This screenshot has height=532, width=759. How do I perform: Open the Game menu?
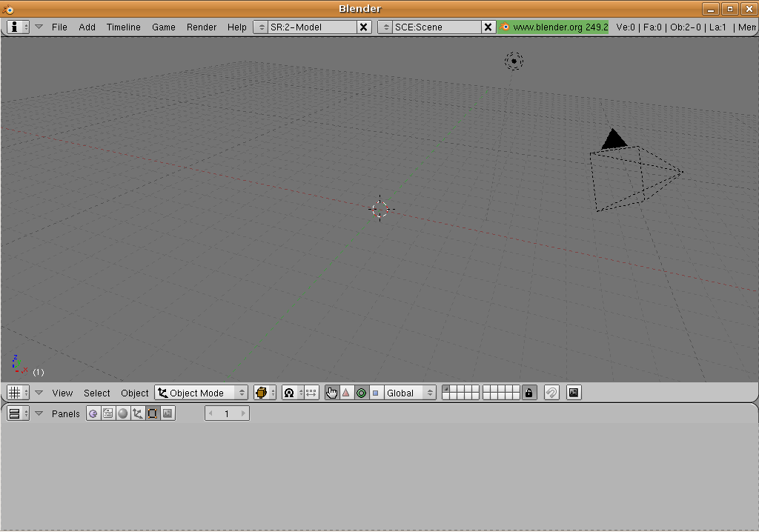pos(164,27)
